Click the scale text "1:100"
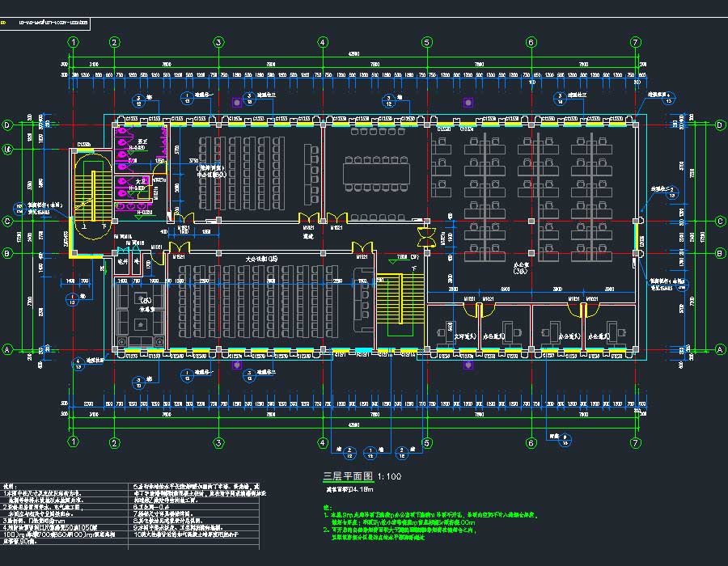Screen dimensions: 728x566 [x=389, y=476]
